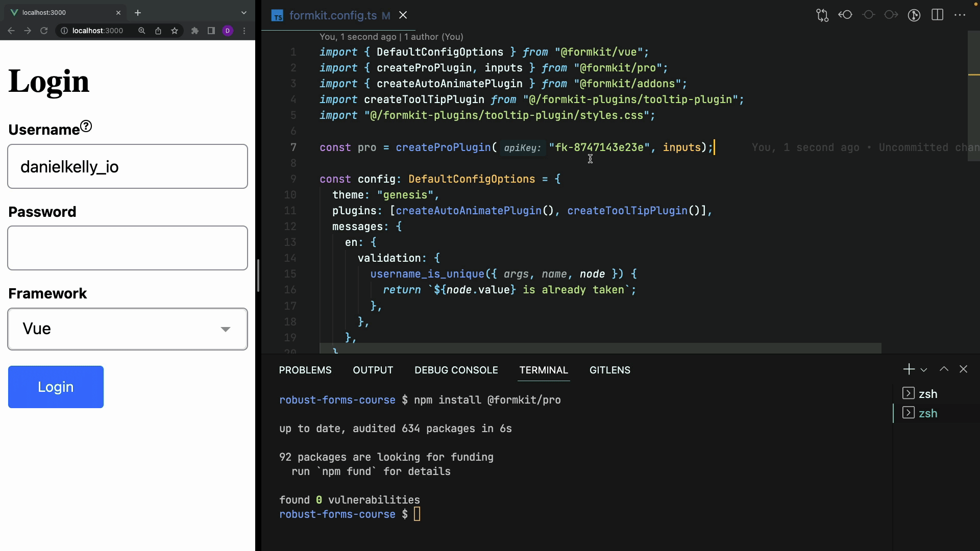
Task: Open the browser extensions puzzle icon
Action: (195, 31)
